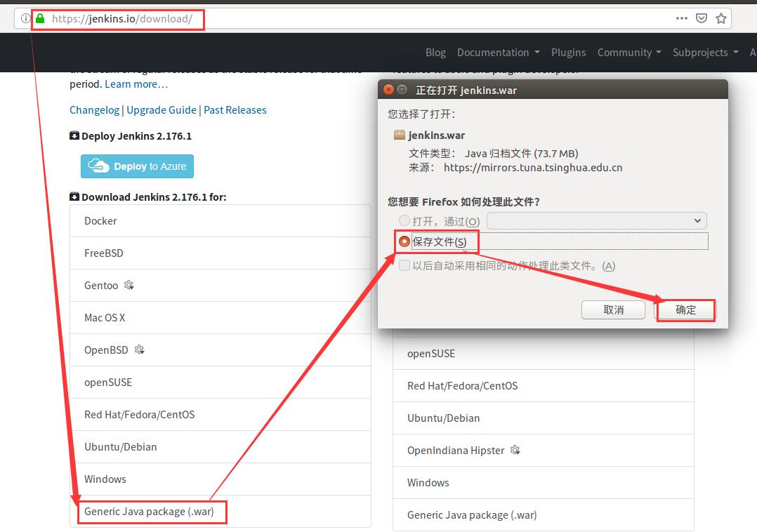Open the application chooser dropdown in dialog

click(597, 220)
